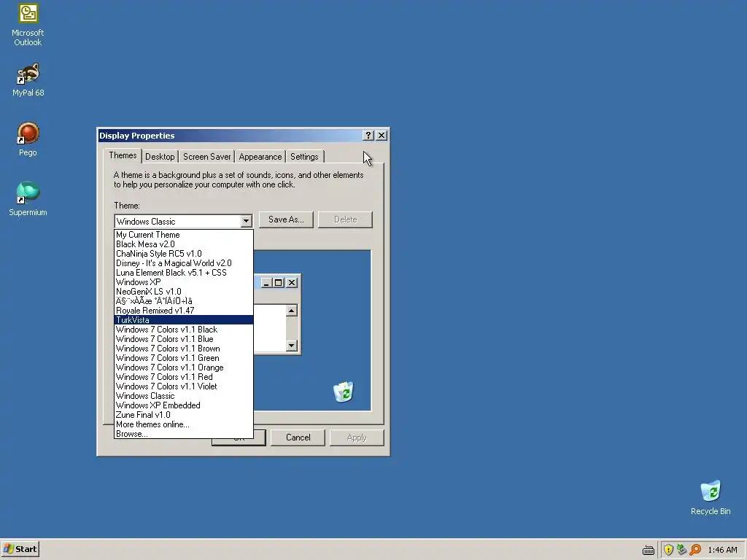Image resolution: width=747 pixels, height=560 pixels.
Task: Click the security shield tray icon
Action: (668, 550)
